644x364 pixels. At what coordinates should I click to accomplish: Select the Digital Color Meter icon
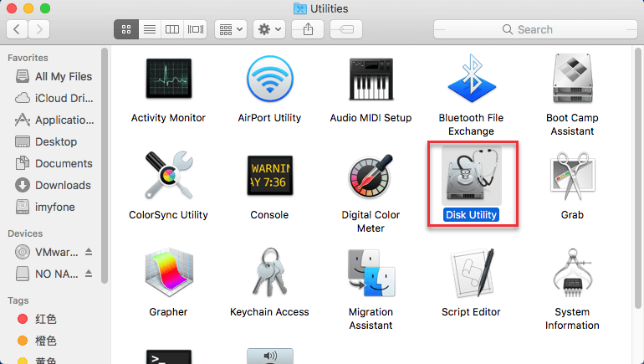click(x=371, y=177)
